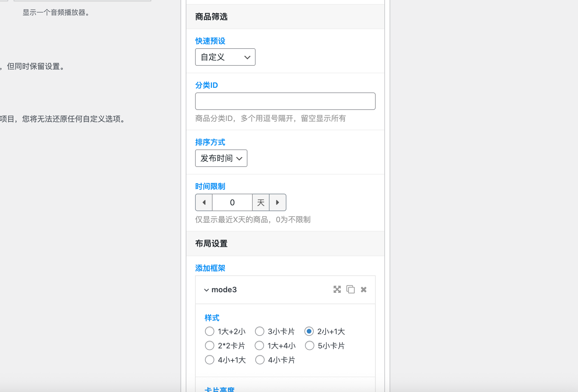This screenshot has height=392, width=578.
Task: Increase 时间限制 using the right arrow
Action: pos(278,202)
